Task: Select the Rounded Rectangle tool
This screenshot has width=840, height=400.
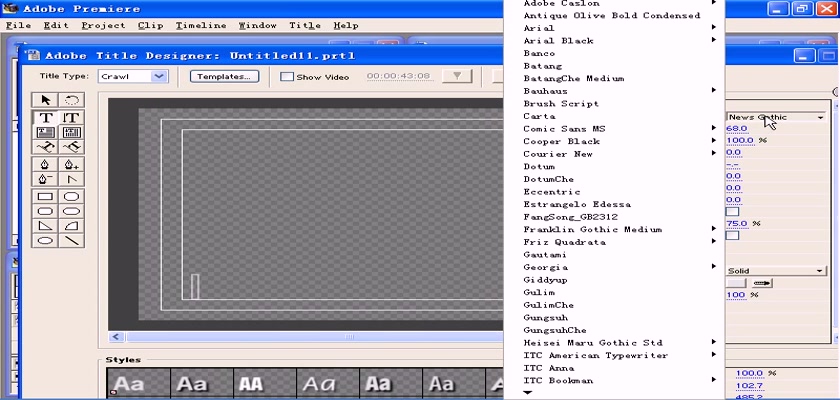Action: [x=71, y=211]
